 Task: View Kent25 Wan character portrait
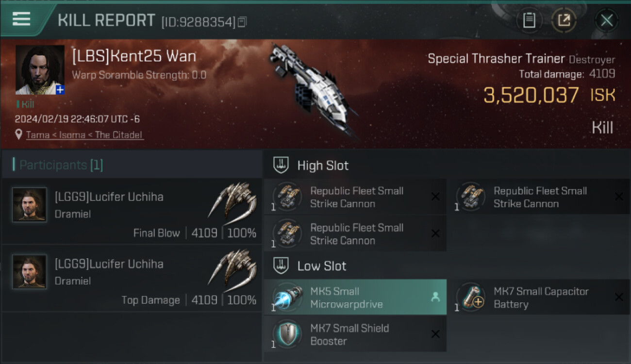click(40, 69)
